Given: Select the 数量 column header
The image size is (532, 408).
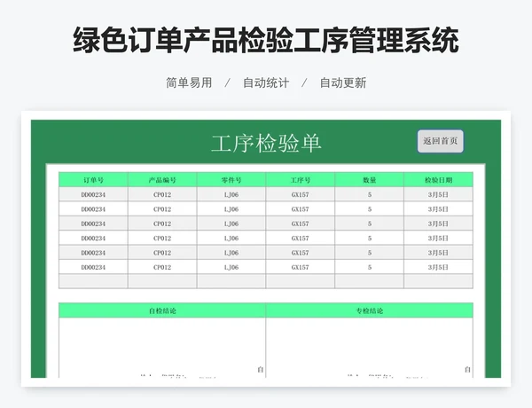Looking at the screenshot, I should point(370,180).
